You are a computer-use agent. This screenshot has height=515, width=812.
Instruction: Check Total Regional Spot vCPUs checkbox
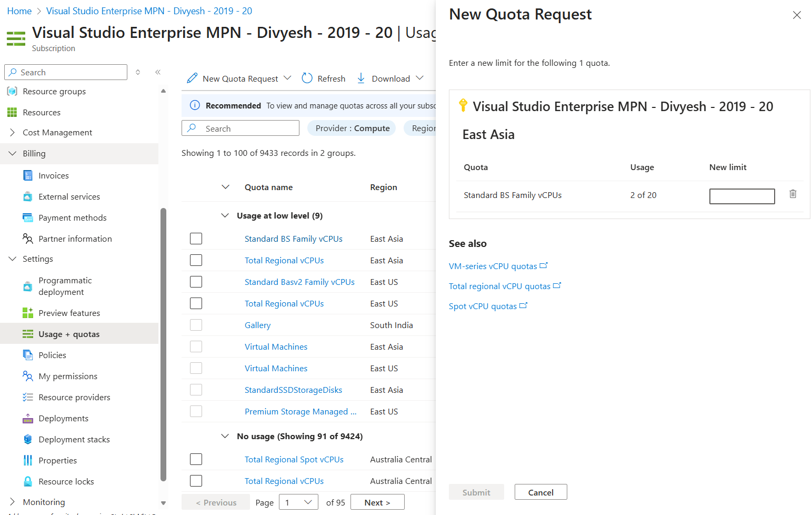[196, 459]
